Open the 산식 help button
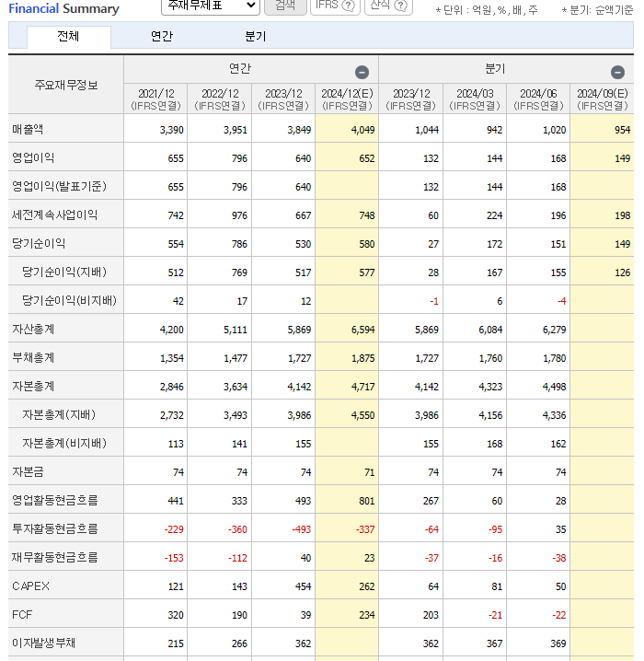 coord(388,5)
